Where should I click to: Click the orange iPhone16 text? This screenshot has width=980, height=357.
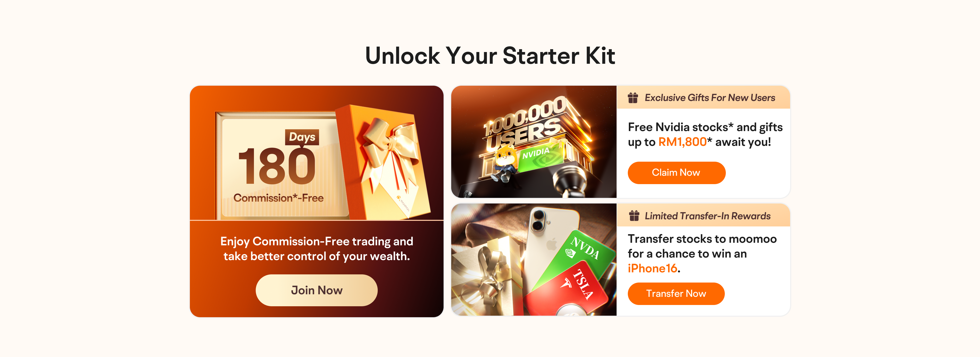(652, 269)
